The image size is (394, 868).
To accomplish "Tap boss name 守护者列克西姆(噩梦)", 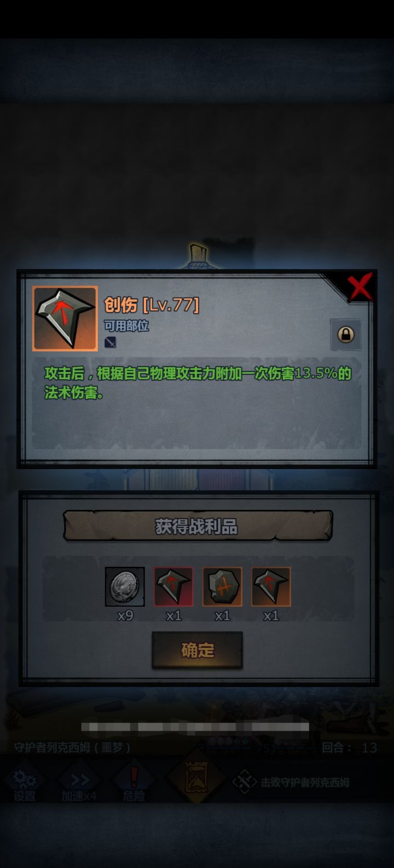I will coord(72,747).
